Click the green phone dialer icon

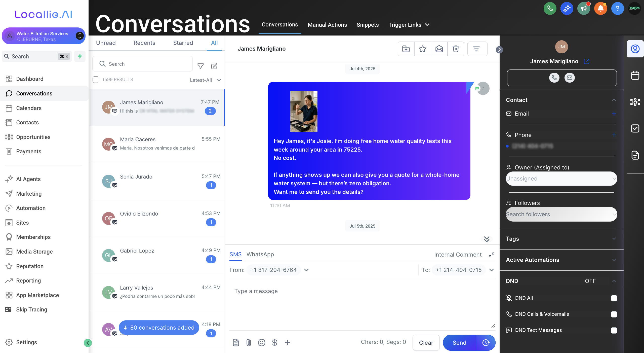tap(550, 9)
